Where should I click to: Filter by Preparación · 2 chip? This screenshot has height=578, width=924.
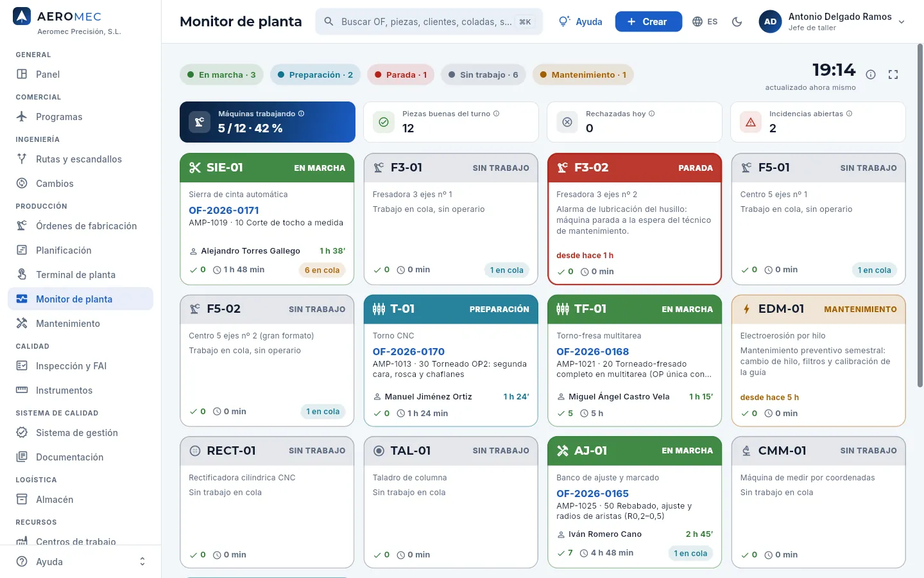pyautogui.click(x=314, y=74)
